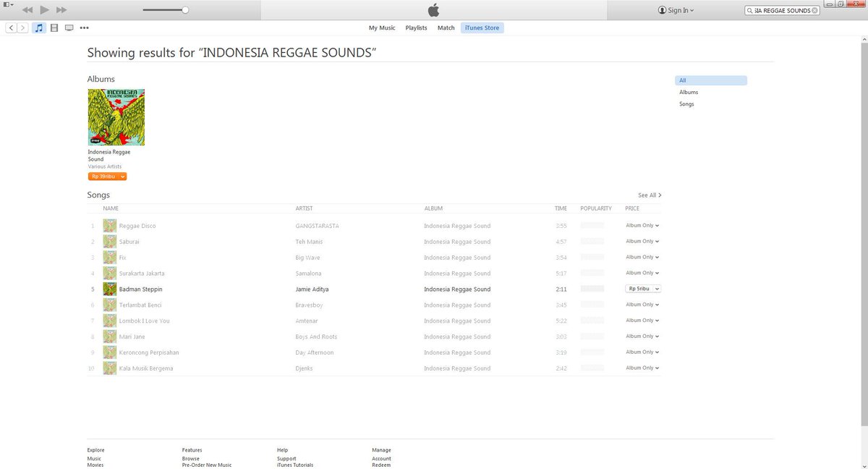Click the Saburai song artwork
The image size is (868, 469).
tap(110, 241)
